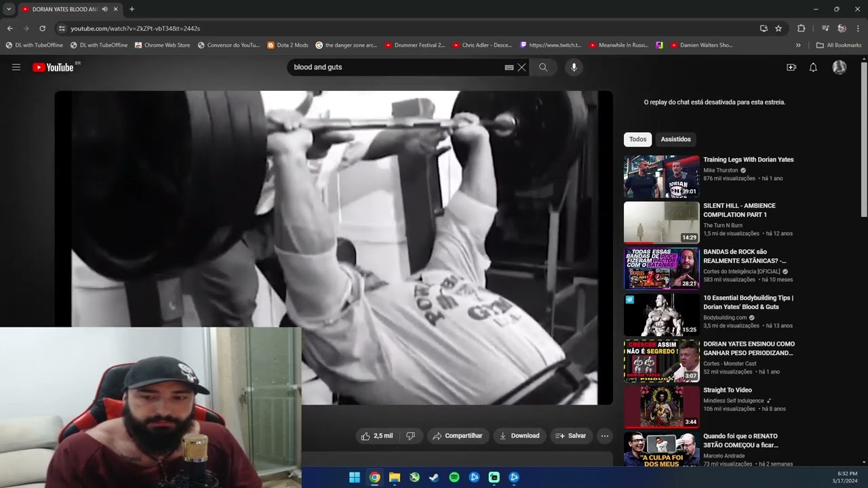Start voice search with the microphone icon

(574, 67)
